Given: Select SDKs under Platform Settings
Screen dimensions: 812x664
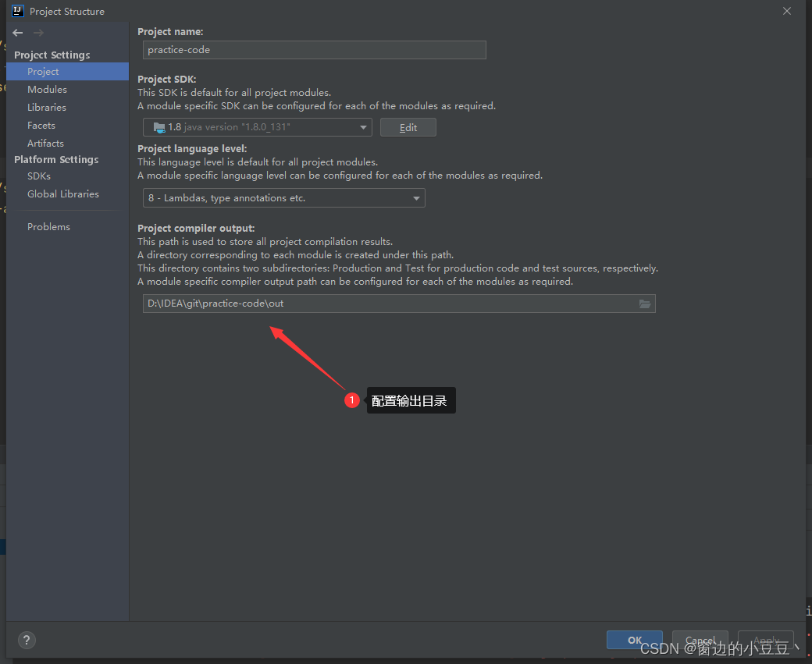Looking at the screenshot, I should point(38,176).
